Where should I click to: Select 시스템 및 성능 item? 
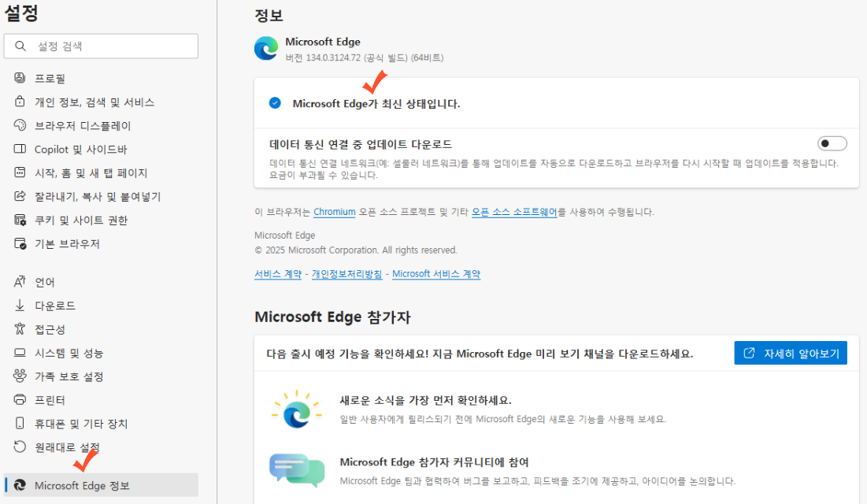(x=69, y=353)
